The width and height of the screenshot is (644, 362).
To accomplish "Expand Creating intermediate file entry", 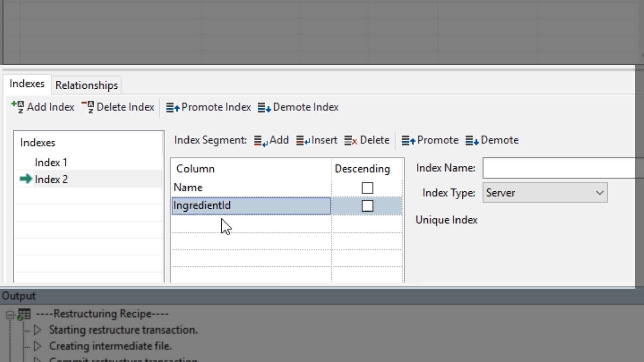I will point(38,346).
